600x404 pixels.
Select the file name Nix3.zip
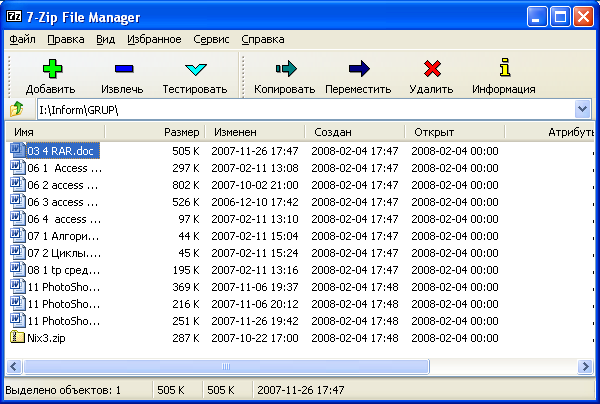pyautogui.click(x=46, y=338)
